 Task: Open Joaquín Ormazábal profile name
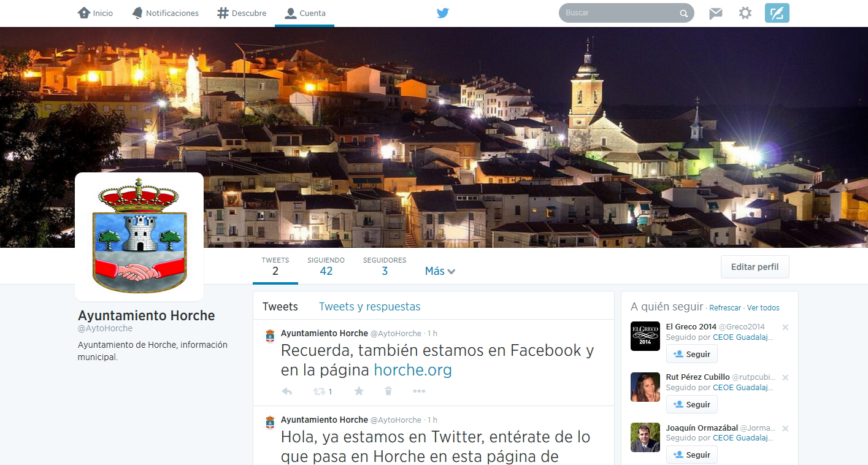pyautogui.click(x=702, y=428)
